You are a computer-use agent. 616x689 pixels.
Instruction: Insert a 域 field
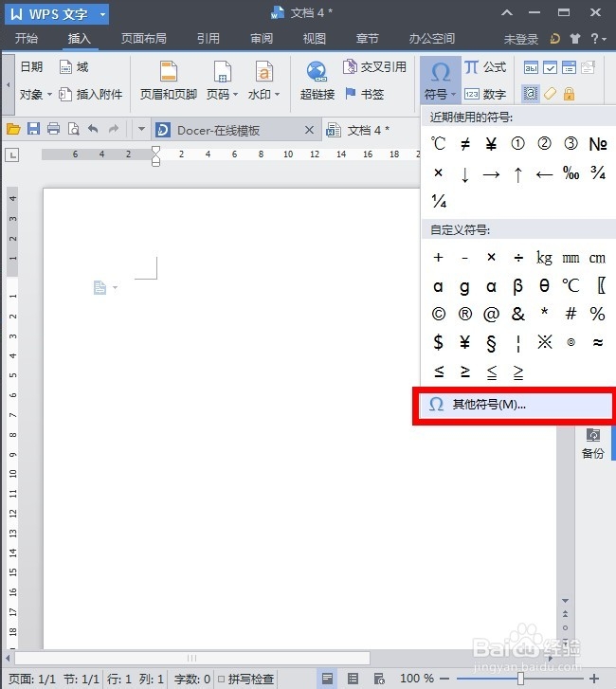pos(74,66)
